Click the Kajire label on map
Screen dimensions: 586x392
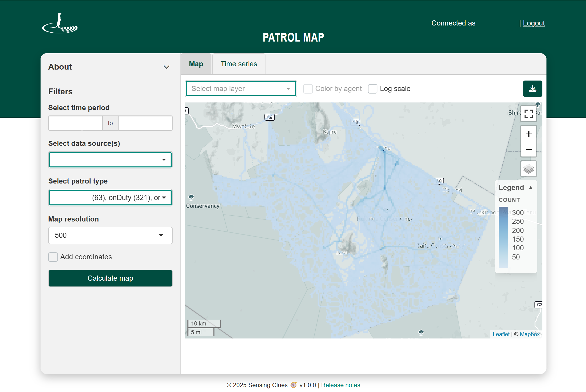pyautogui.click(x=329, y=132)
